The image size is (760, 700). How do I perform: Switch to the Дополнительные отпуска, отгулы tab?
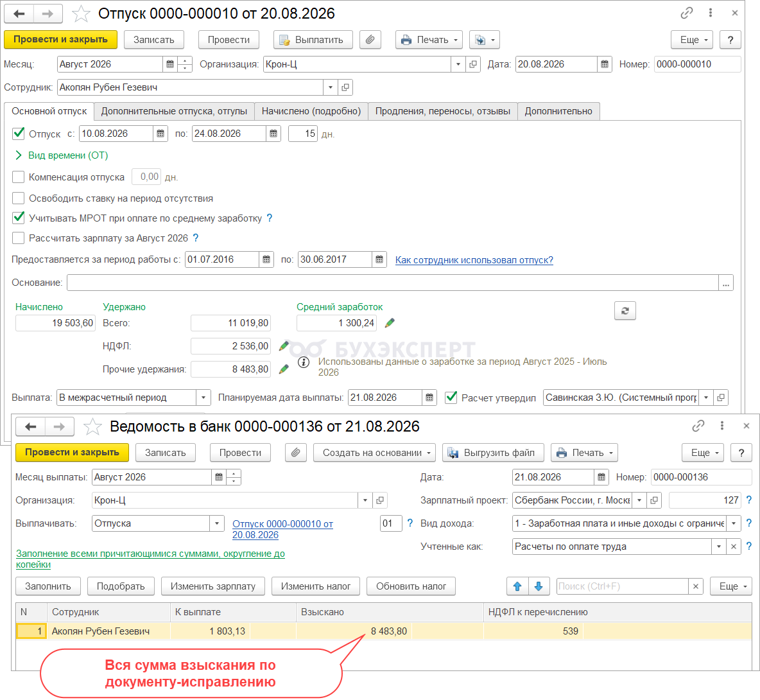pyautogui.click(x=174, y=111)
